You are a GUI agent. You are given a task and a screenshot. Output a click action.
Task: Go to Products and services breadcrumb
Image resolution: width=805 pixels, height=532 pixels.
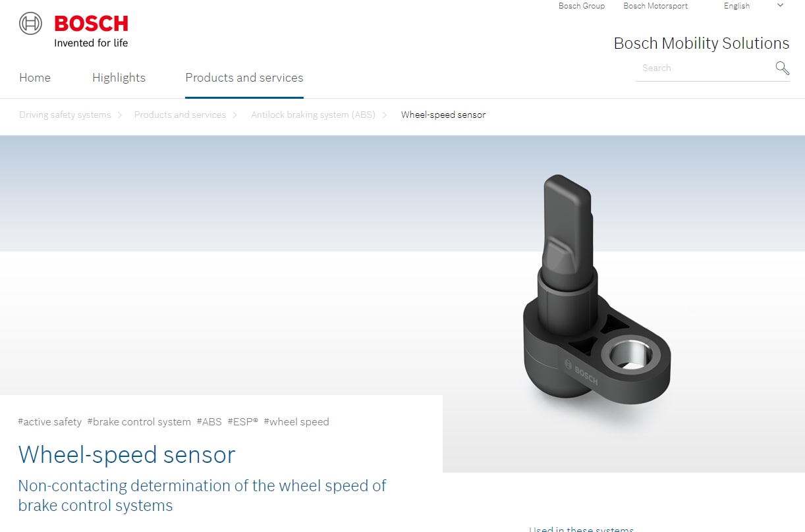tap(180, 115)
